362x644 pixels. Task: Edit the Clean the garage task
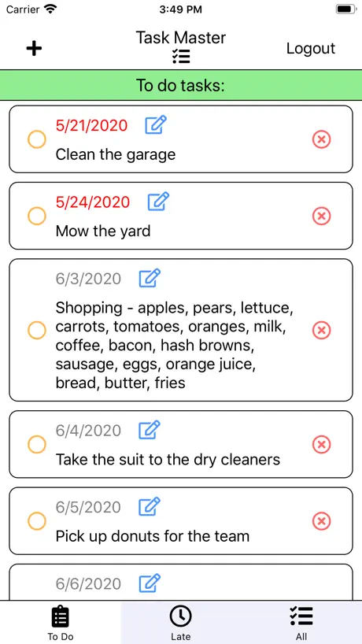[x=156, y=125]
